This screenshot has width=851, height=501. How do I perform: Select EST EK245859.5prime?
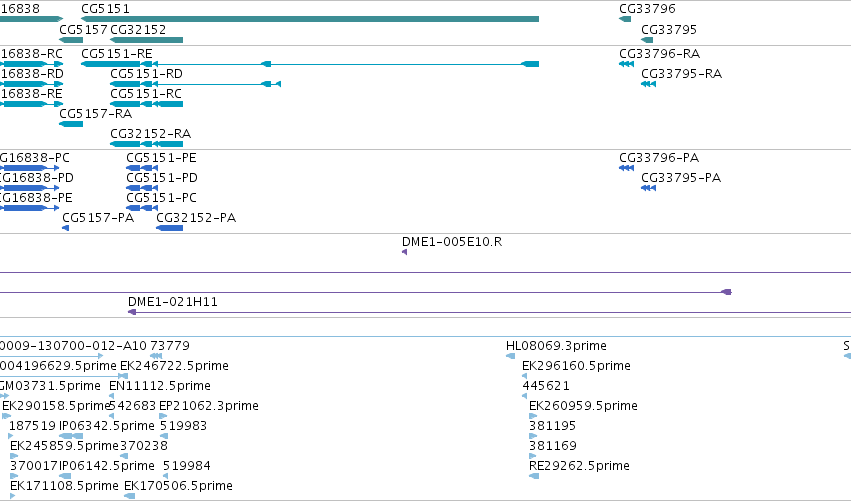[64, 446]
